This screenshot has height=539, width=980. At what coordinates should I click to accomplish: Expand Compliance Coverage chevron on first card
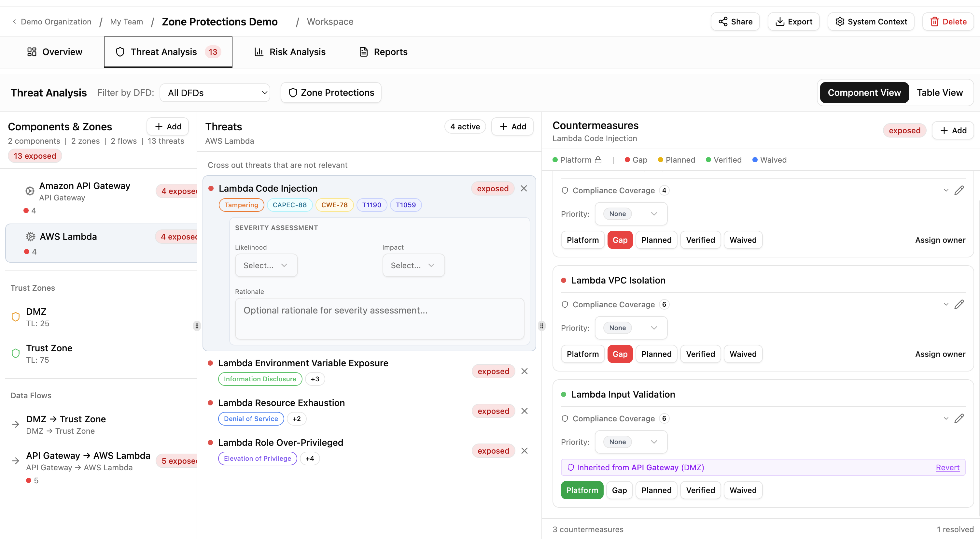coord(946,190)
